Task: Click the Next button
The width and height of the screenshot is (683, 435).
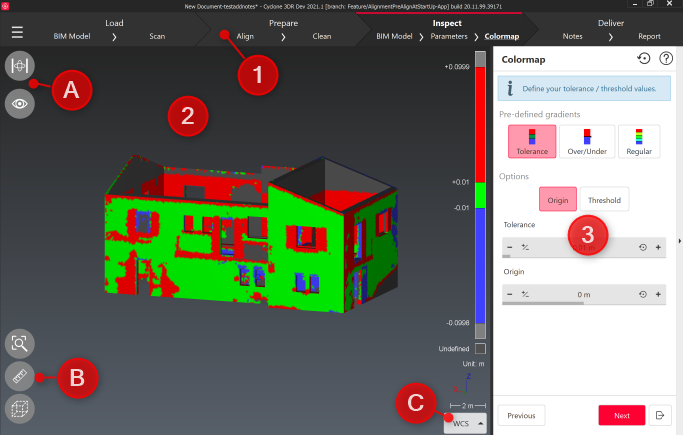Action: 621,415
